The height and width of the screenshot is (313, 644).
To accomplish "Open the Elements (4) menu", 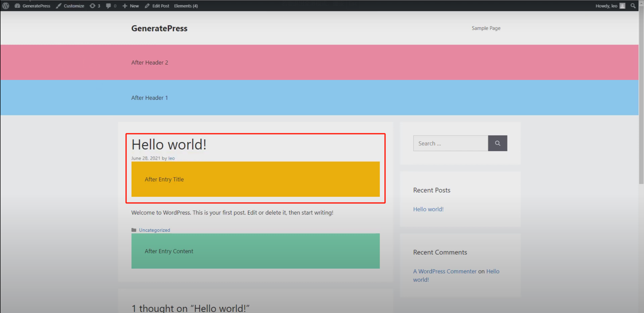I will coord(186,6).
